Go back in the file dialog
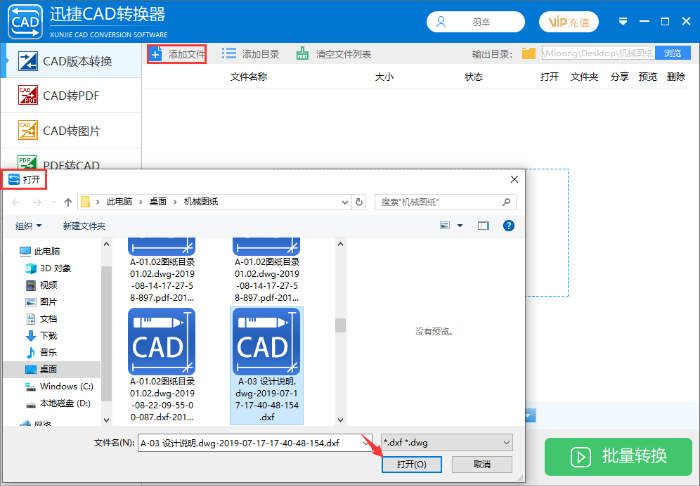This screenshot has width=700, height=486. tap(17, 202)
